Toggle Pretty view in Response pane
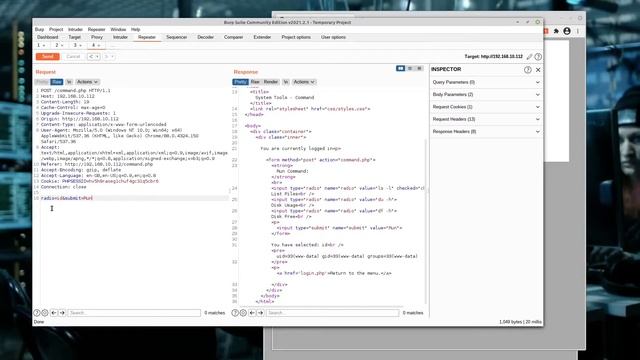640x360 pixels. pyautogui.click(x=240, y=82)
